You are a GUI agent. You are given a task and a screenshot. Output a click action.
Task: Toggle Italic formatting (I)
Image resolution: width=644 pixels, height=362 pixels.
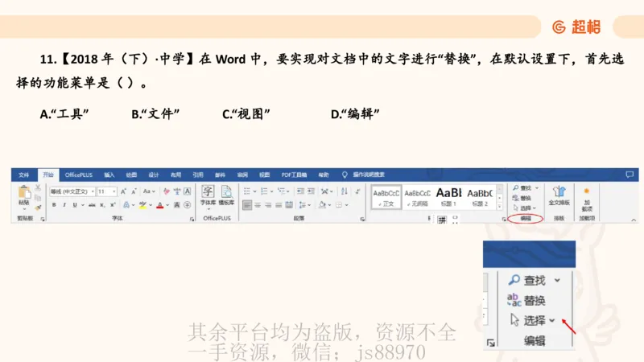point(64,205)
